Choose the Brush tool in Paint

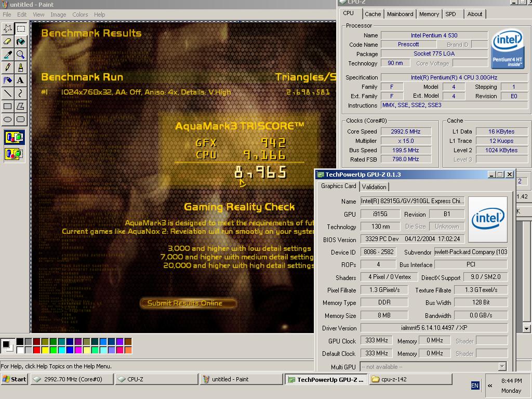pyautogui.click(x=21, y=67)
